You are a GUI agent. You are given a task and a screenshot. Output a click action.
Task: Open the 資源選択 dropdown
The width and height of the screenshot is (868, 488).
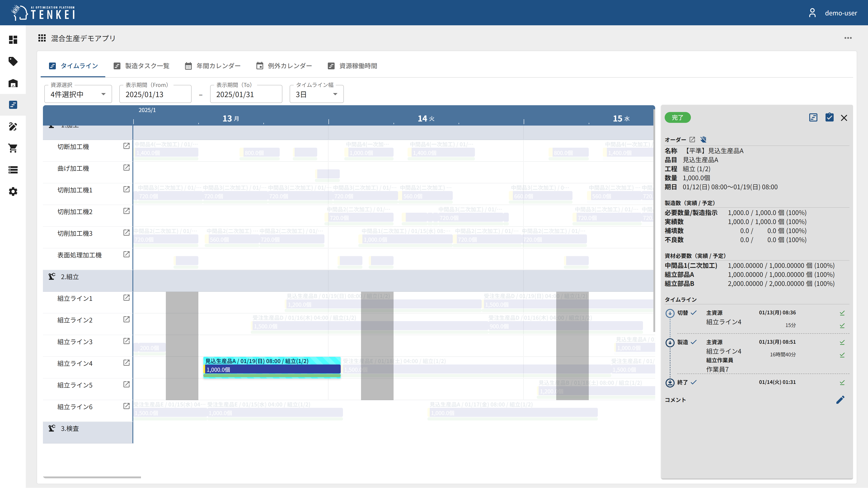[x=78, y=94]
